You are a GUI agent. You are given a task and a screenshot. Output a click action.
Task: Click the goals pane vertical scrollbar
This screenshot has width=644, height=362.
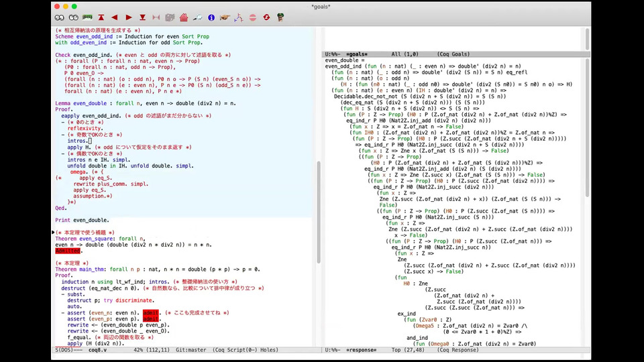(x=588, y=128)
